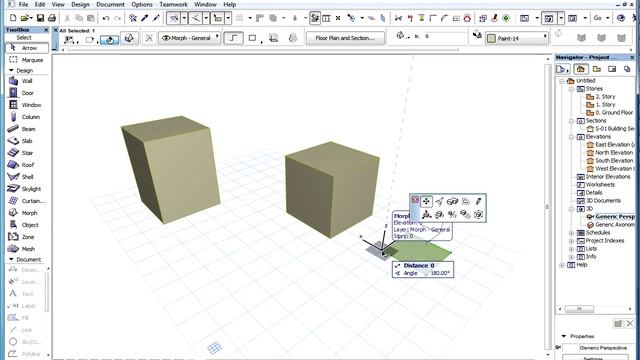Toggle the highlighted box geometry method
Screen dimensions: 640x360
point(109,39)
